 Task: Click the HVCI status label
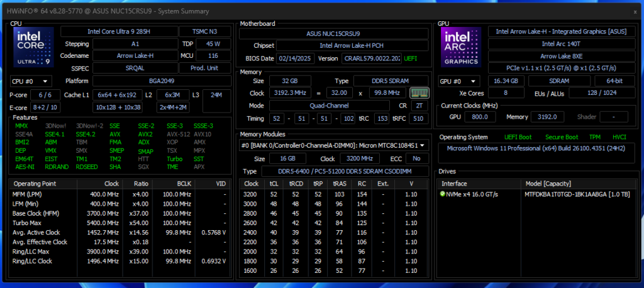point(619,137)
